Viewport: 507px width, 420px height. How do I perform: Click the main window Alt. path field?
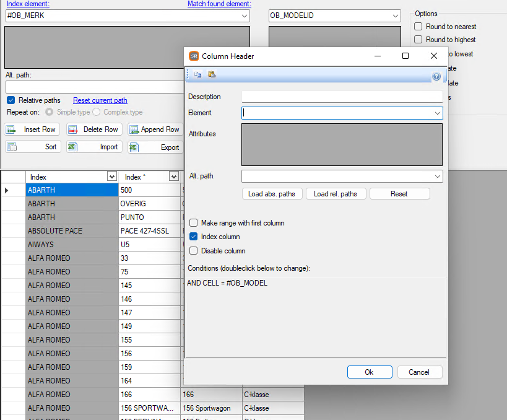tap(95, 87)
